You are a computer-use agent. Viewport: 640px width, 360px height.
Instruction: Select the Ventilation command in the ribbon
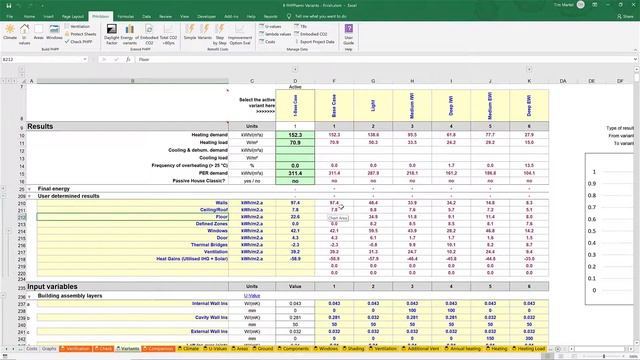(x=78, y=26)
